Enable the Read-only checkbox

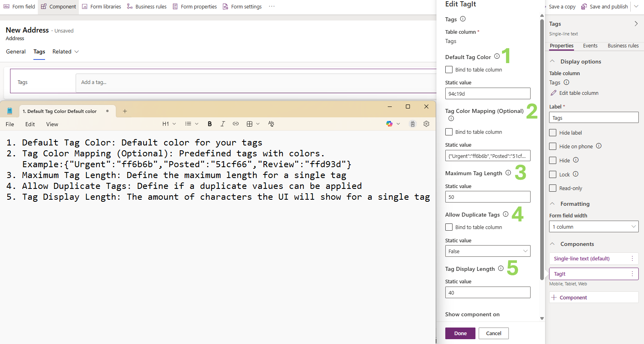[x=553, y=188]
